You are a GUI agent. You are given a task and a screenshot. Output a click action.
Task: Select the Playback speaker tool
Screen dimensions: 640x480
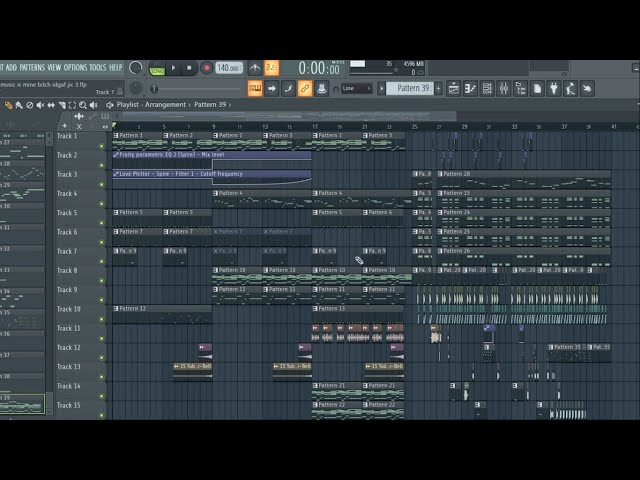point(93,105)
